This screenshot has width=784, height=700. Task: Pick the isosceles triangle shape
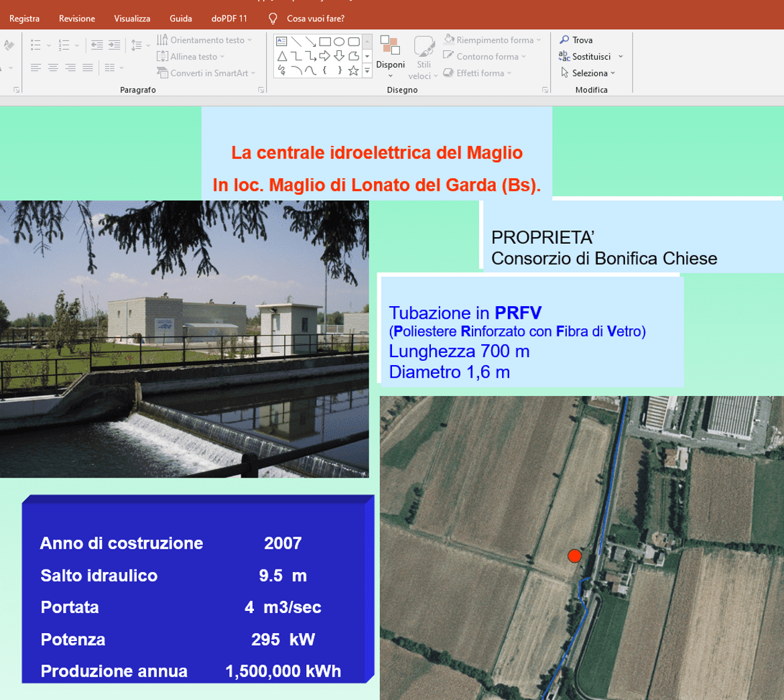(282, 56)
